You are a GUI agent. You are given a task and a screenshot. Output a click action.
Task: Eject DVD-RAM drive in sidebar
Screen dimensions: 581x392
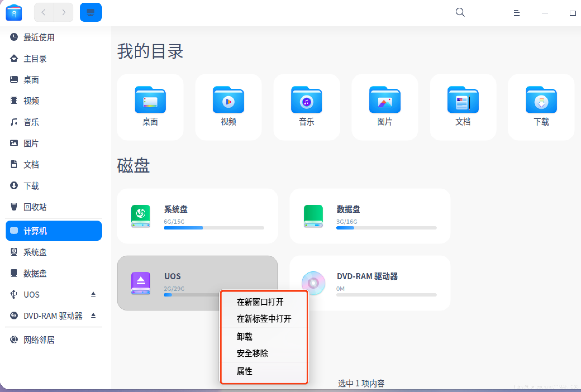(93, 315)
